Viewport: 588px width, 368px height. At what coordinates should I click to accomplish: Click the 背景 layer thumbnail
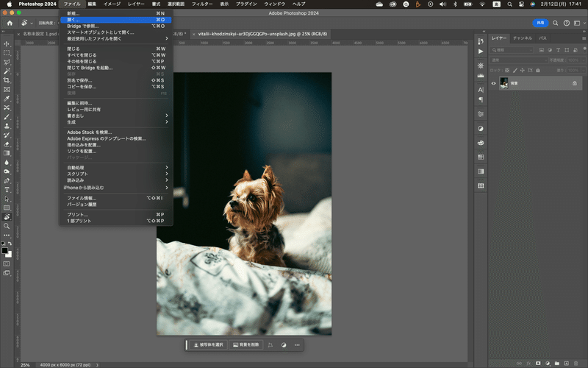503,83
